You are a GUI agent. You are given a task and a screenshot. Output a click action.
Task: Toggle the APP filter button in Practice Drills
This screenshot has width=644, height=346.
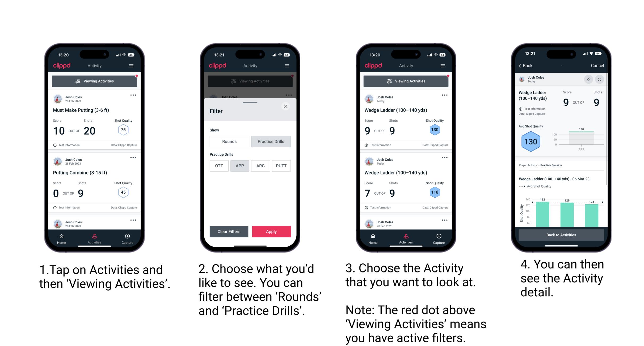(239, 165)
